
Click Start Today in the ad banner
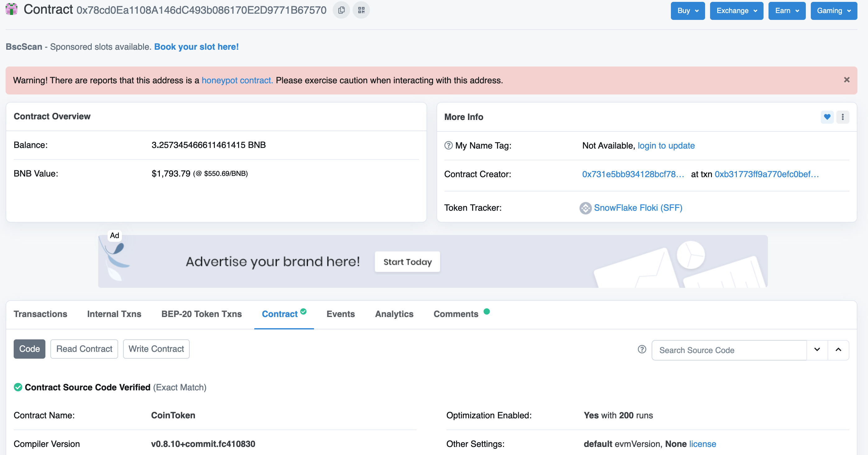click(x=407, y=262)
